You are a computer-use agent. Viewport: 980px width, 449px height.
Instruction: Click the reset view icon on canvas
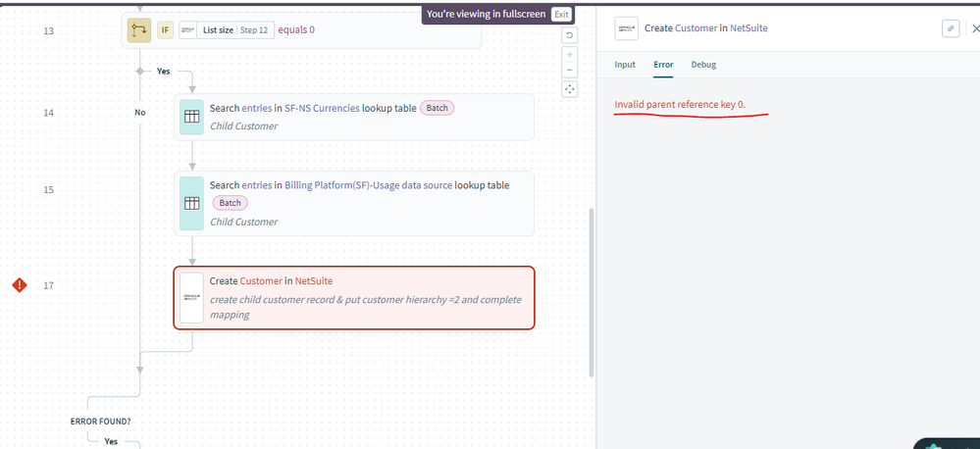570,36
